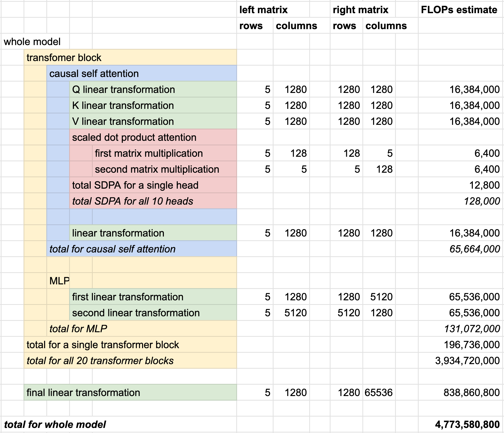The width and height of the screenshot is (504, 433).
Task: Select 'total for all 20 transformer blocks'
Action: click(100, 361)
